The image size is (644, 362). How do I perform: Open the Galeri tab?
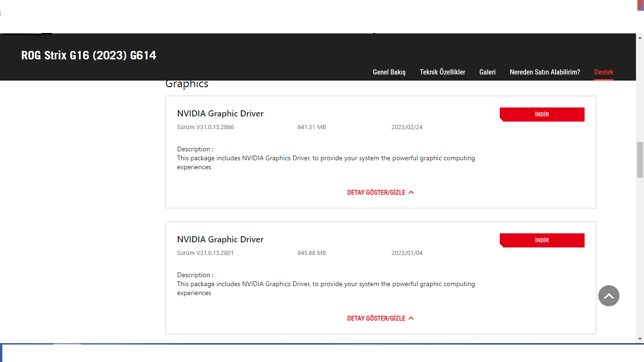coord(487,72)
